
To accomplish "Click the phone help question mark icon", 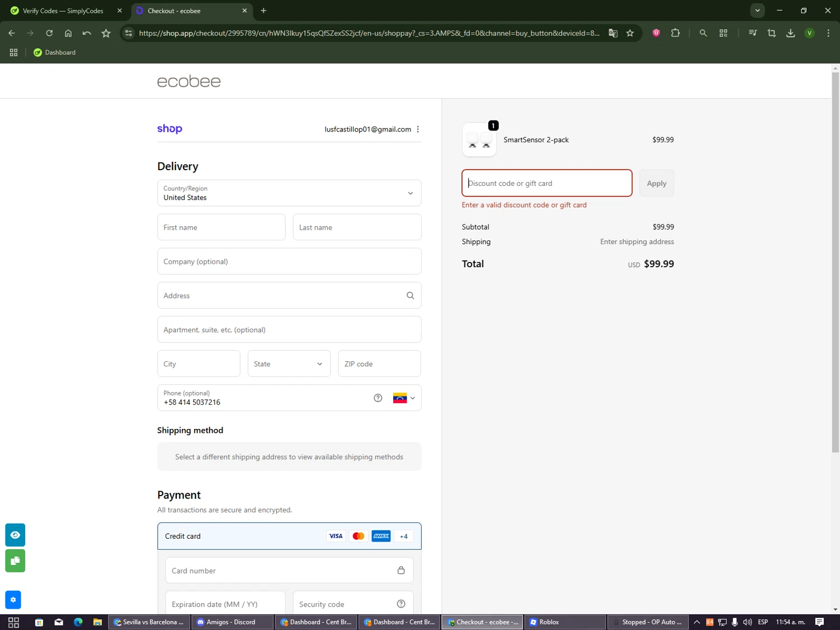I will coord(378,398).
